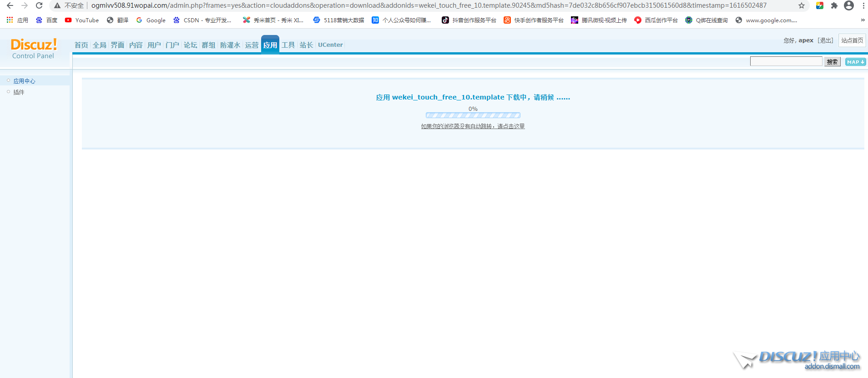Click the download progress bar
This screenshot has height=378, width=868.
pos(473,115)
